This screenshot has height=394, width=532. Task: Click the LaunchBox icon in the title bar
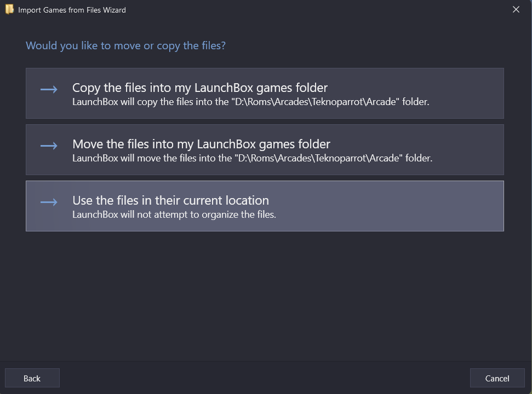[x=9, y=9]
